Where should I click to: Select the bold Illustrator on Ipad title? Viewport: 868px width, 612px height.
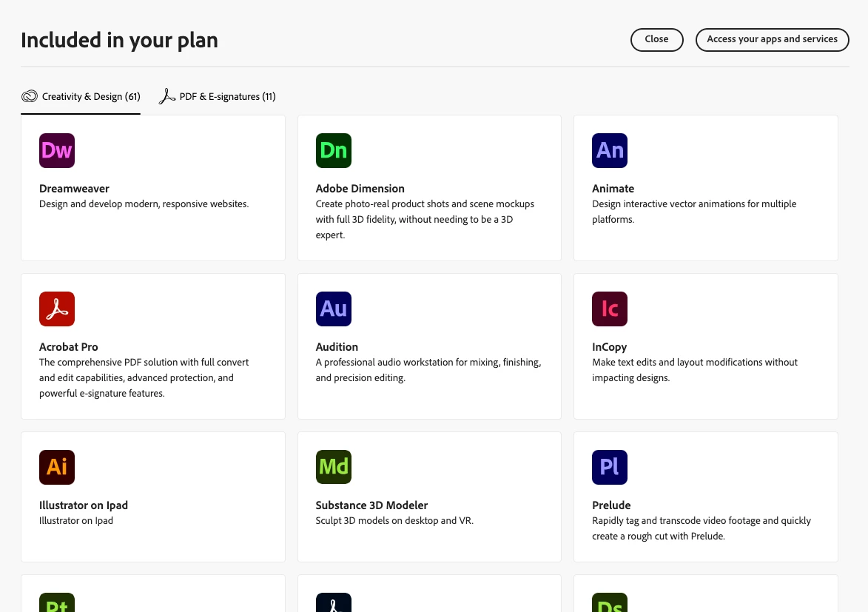[x=84, y=505]
